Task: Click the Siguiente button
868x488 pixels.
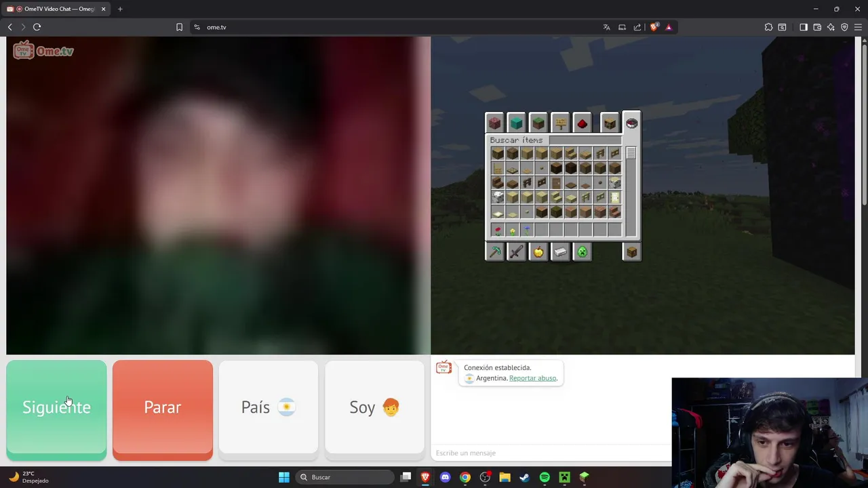Action: pos(56,410)
